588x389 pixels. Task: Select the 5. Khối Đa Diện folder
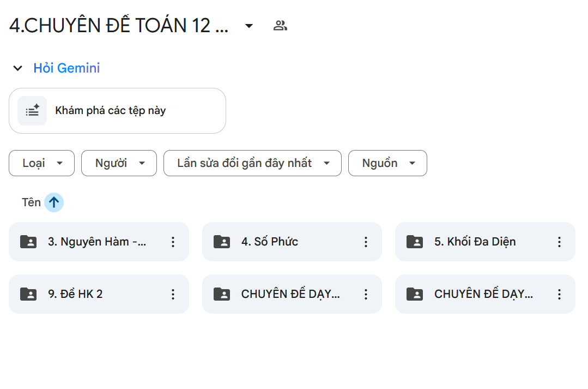tap(475, 242)
